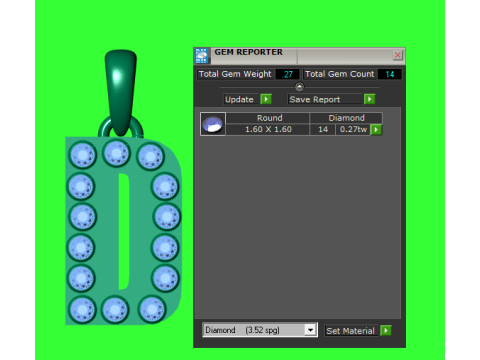Click the green Set Material arrow
The image size is (480, 360).
[x=386, y=331]
